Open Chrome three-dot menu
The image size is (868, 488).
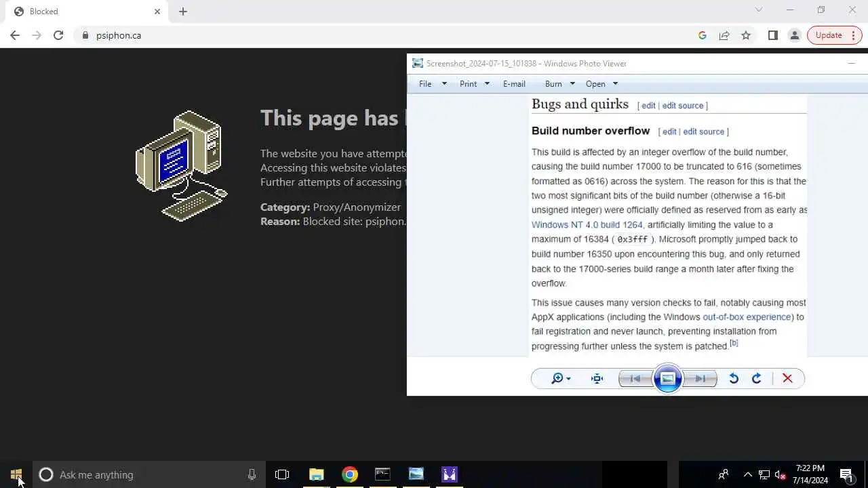tap(853, 35)
